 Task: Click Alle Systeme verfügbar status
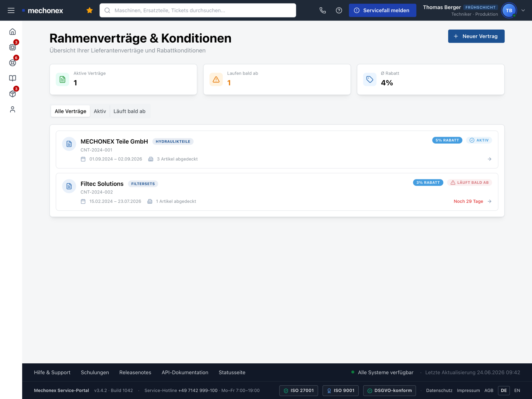click(382, 372)
